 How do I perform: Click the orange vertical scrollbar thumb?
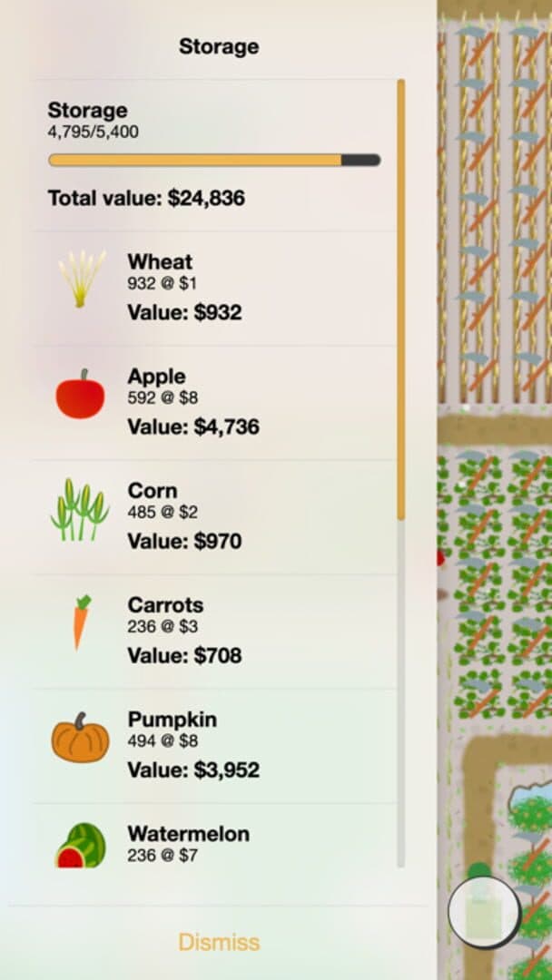(400, 299)
